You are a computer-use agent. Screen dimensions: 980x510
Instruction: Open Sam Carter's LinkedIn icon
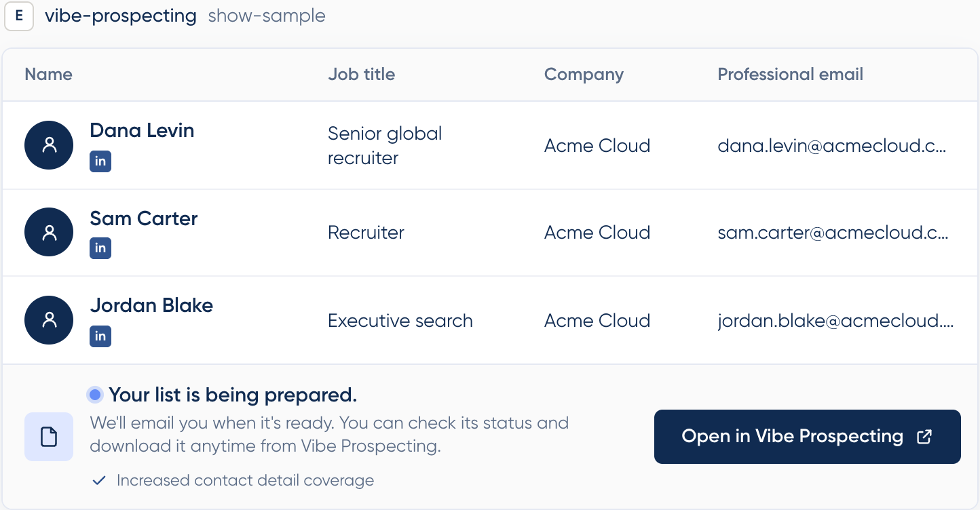pyautogui.click(x=100, y=248)
